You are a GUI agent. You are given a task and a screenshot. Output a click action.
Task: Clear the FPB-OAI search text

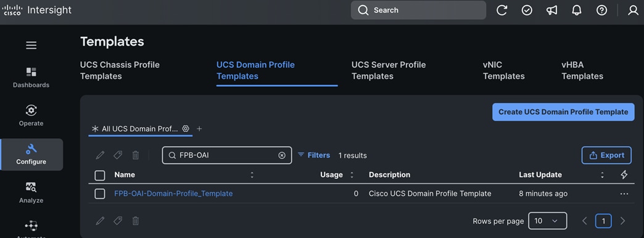282,155
